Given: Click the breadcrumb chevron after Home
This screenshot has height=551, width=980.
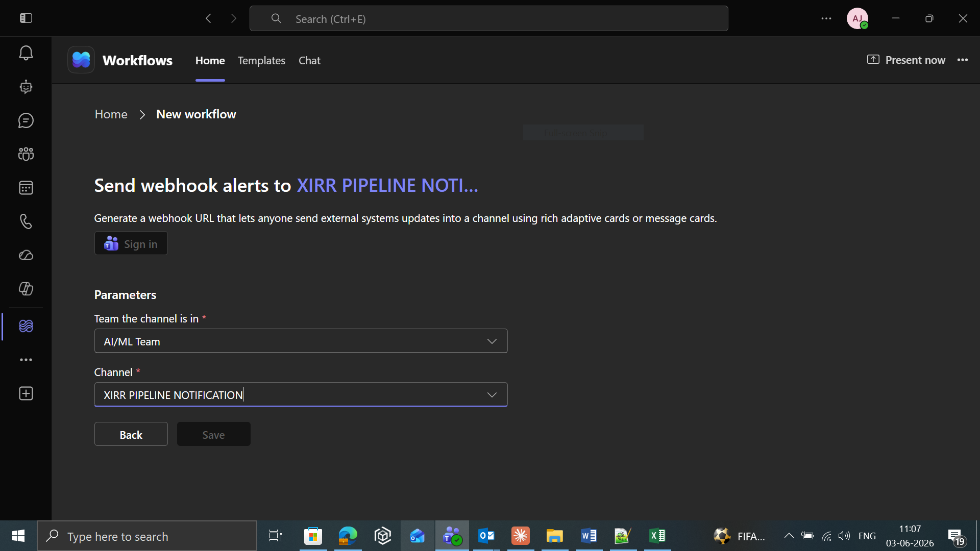Looking at the screenshot, I should tap(142, 115).
